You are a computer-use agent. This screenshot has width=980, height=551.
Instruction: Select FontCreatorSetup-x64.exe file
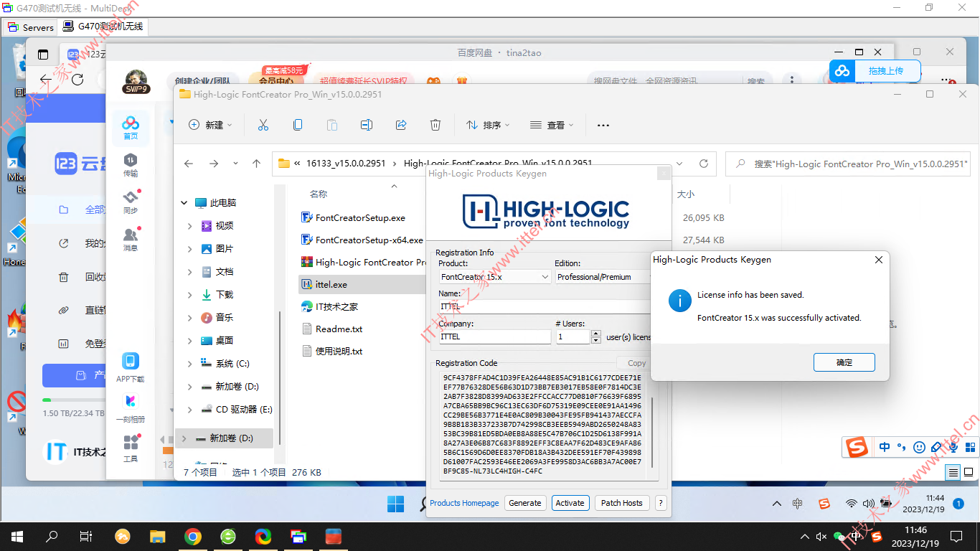coord(362,240)
